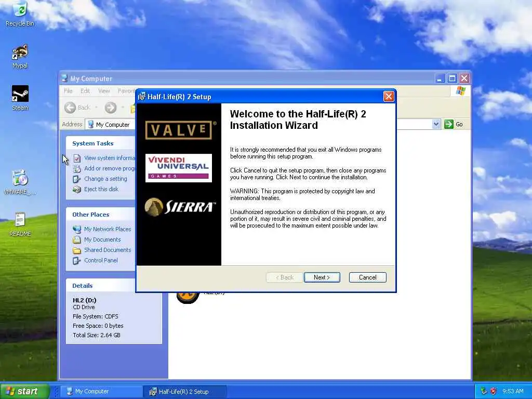532x399 pixels.
Task: Open the View menu in My Computer
Action: (104, 91)
